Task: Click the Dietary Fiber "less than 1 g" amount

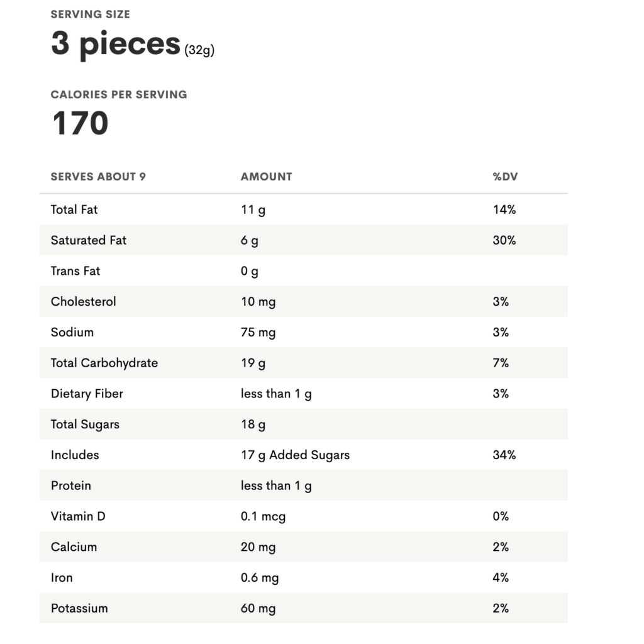Action: [x=276, y=394]
